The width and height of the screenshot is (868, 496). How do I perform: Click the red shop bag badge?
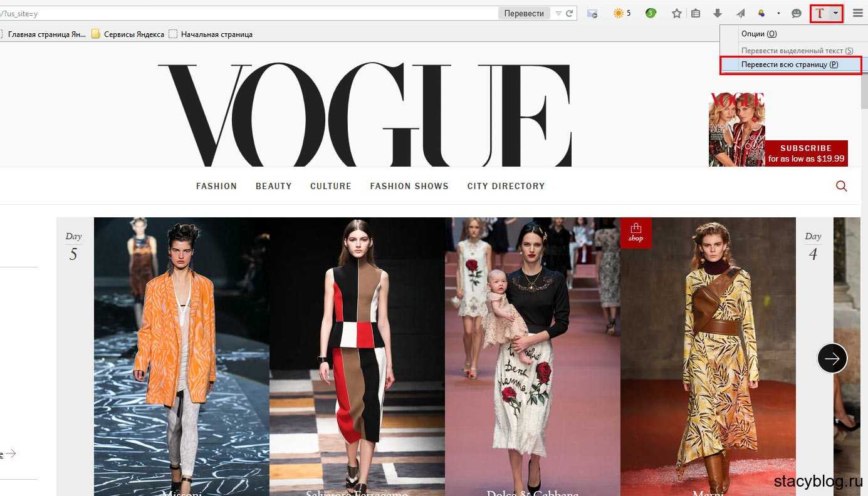click(x=635, y=232)
